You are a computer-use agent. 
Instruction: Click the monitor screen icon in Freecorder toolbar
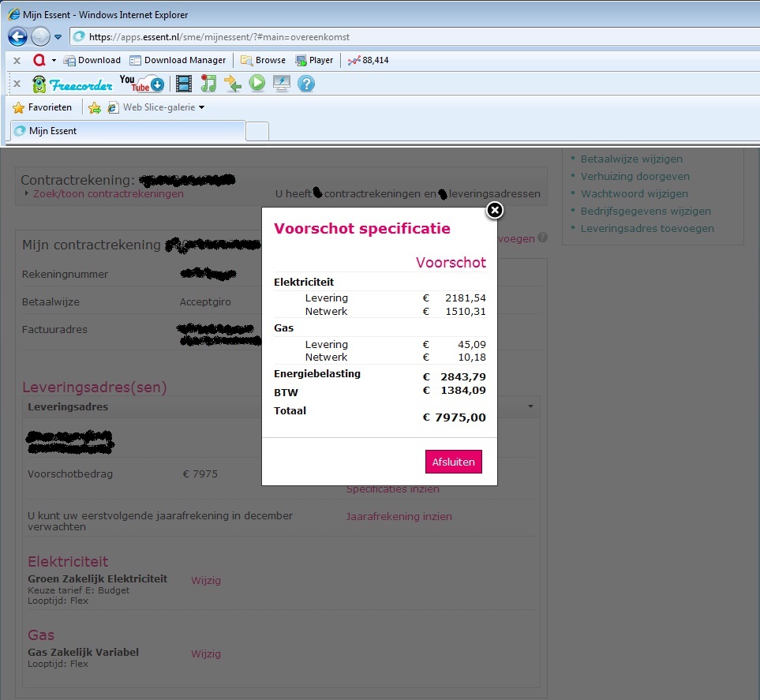282,83
